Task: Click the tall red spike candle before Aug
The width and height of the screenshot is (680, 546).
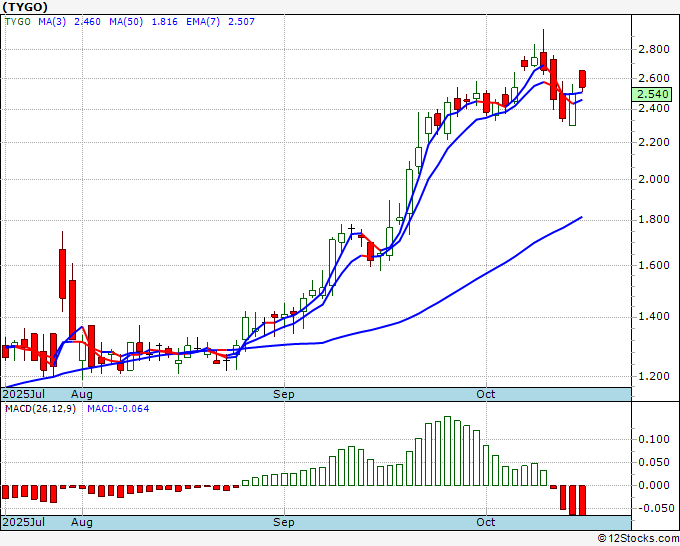Action: click(62, 273)
